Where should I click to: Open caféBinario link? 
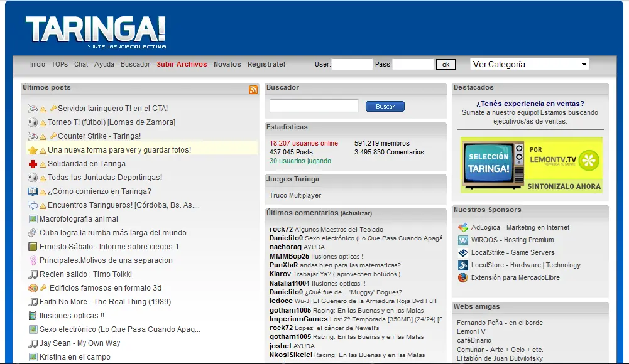pyautogui.click(x=474, y=340)
